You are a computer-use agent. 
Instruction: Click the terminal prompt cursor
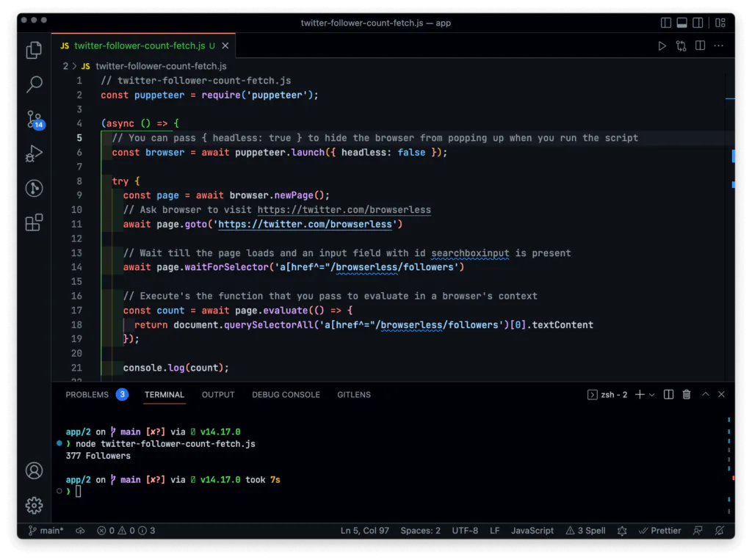pyautogui.click(x=78, y=492)
